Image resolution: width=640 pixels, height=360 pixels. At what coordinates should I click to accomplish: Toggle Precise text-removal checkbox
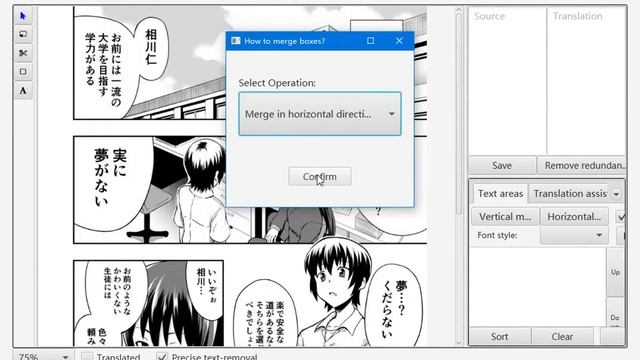pos(162,357)
